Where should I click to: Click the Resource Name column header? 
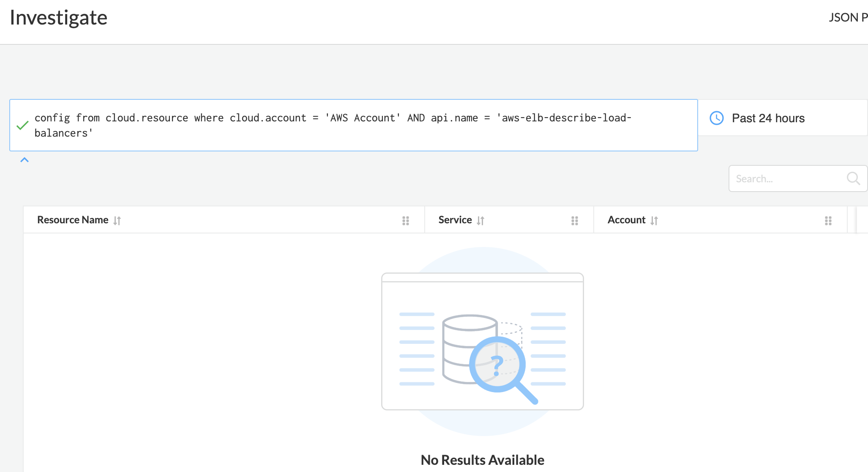tap(73, 220)
